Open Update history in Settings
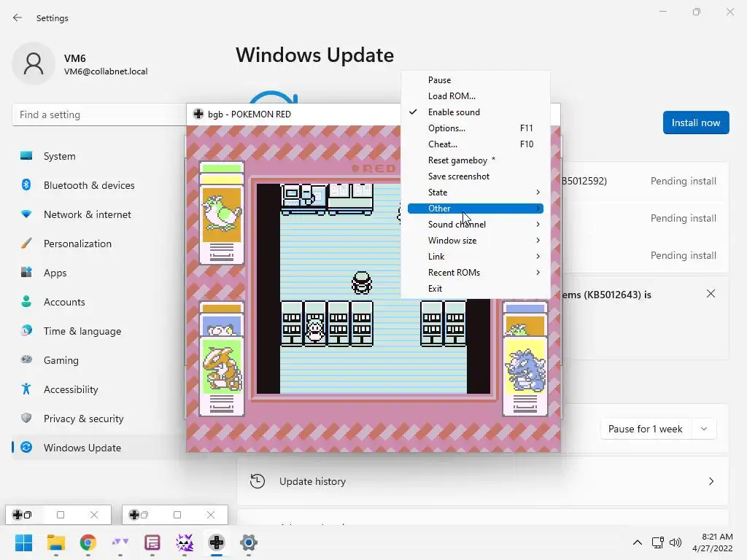The image size is (747, 560). coord(483,481)
